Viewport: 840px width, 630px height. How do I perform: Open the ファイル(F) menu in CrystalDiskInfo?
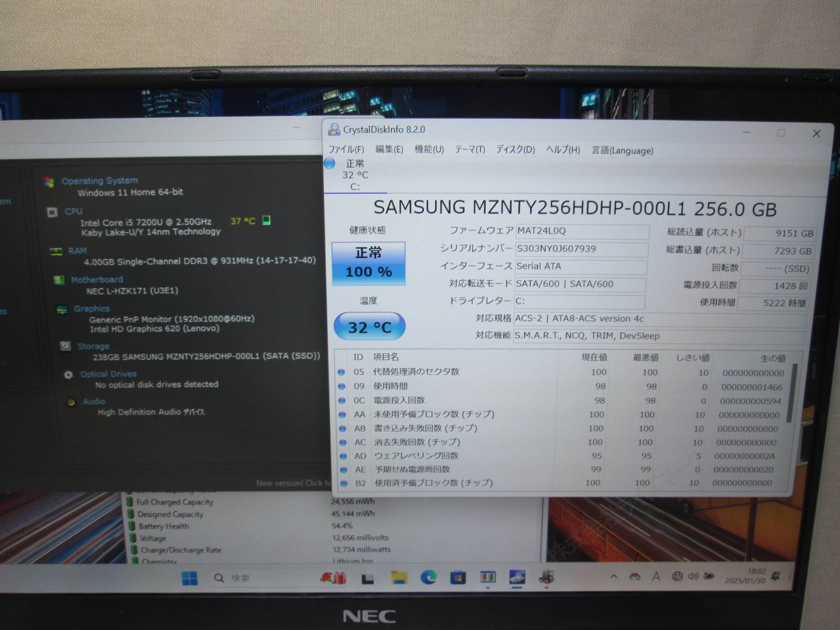click(346, 149)
